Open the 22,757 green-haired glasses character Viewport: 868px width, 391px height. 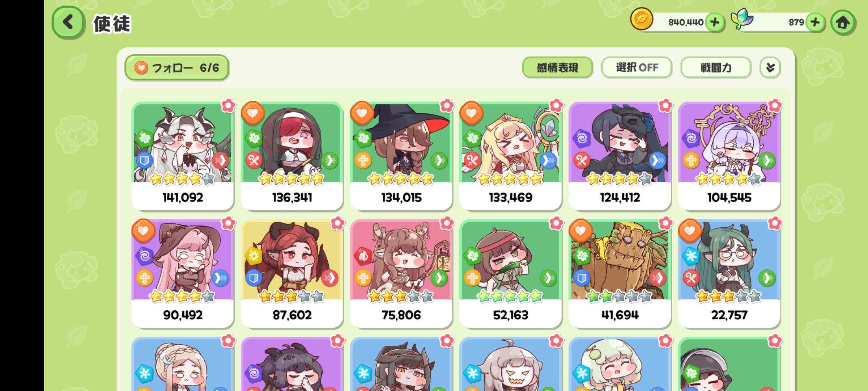point(729,274)
